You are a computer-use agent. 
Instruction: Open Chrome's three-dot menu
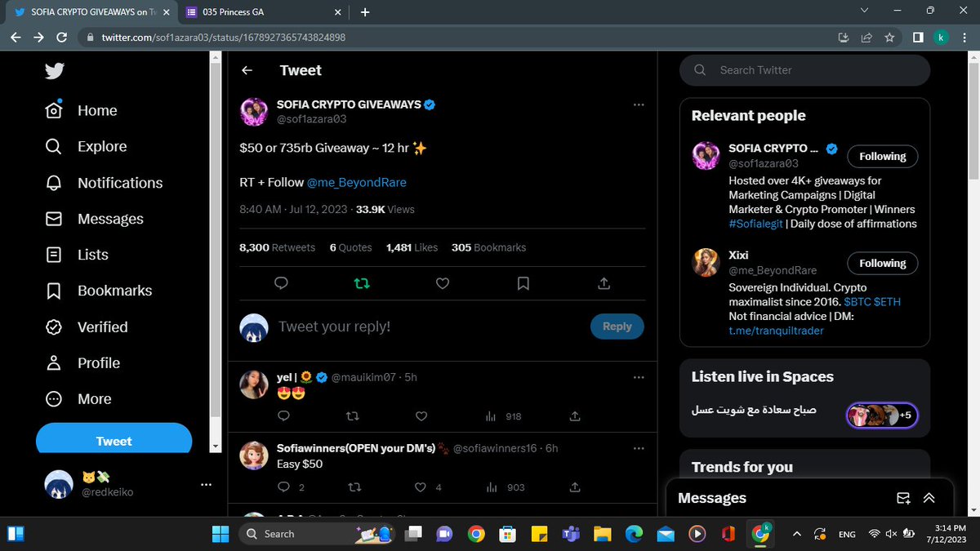coord(964,38)
